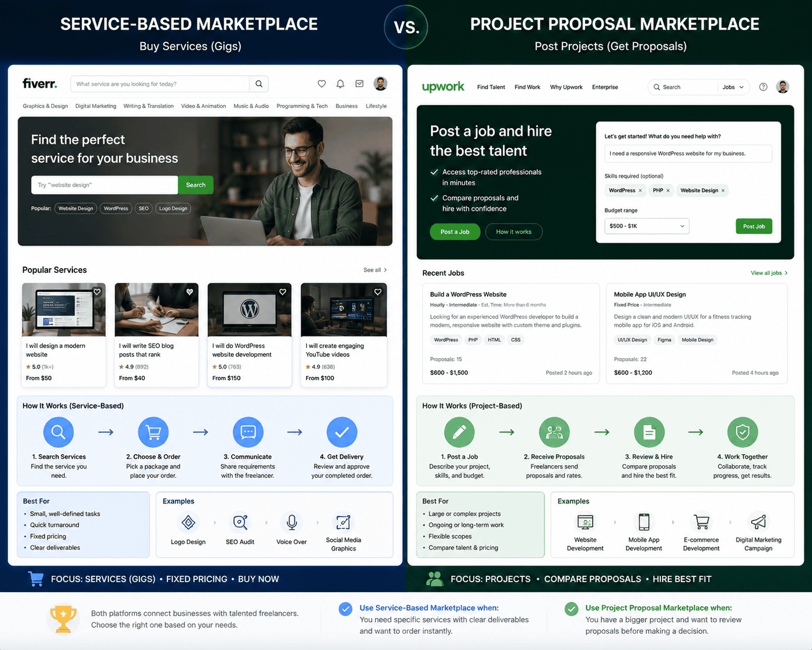Click Post a Job pencil step icon

tap(459, 432)
